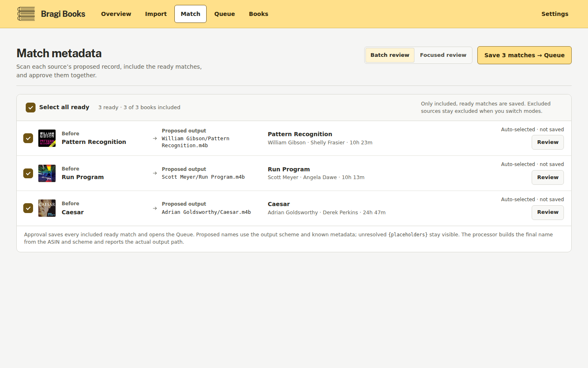This screenshot has width=588, height=368.
Task: Click Before title 'Run Program'
Action: point(83,177)
